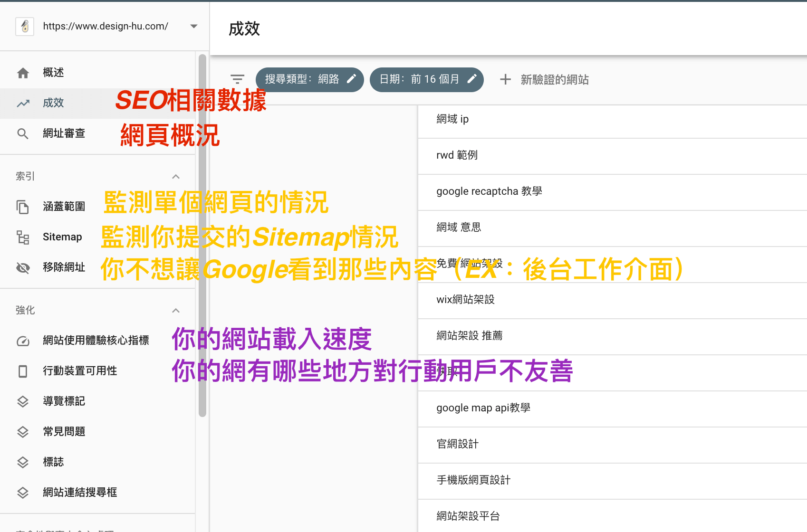Open the 標誌 enhancement report
The image size is (807, 532).
pyautogui.click(x=97, y=462)
